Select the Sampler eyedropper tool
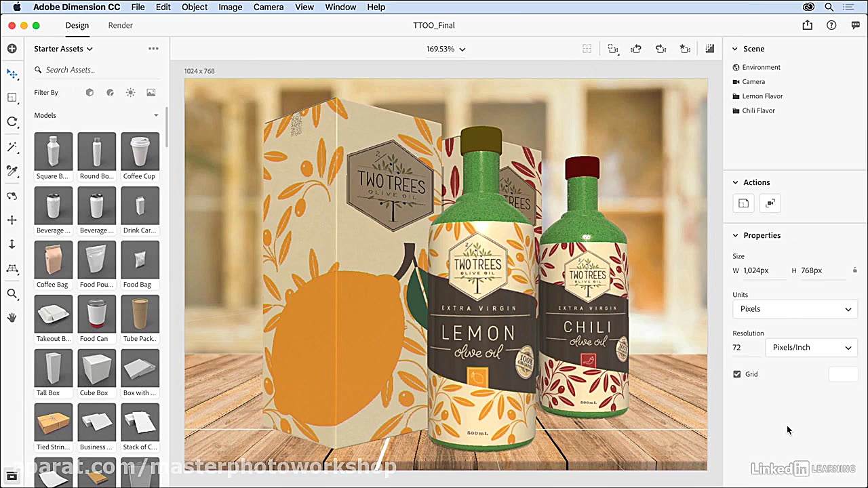Viewport: 868px width, 488px height. [12, 171]
